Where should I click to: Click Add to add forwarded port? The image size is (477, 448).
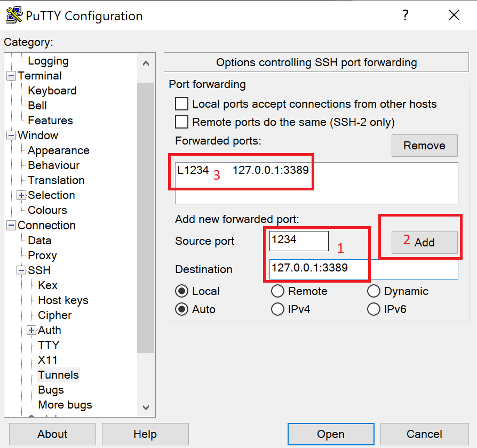pyautogui.click(x=424, y=243)
